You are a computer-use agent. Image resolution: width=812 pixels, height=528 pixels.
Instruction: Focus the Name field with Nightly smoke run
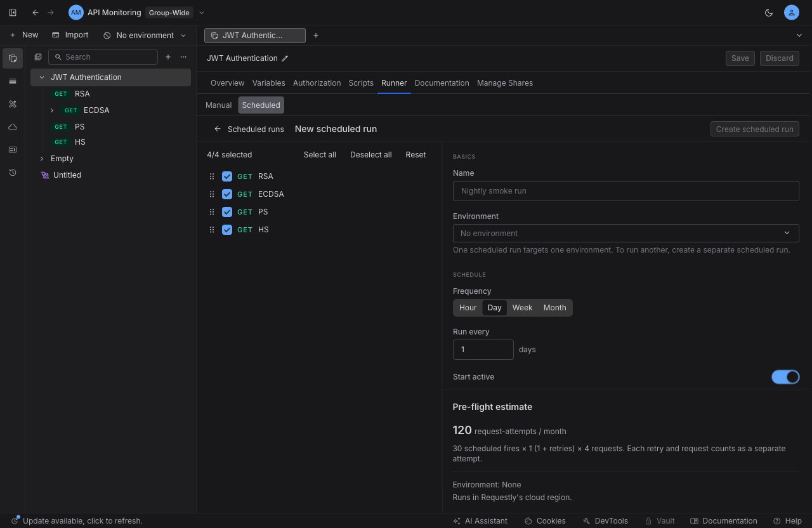[626, 191]
